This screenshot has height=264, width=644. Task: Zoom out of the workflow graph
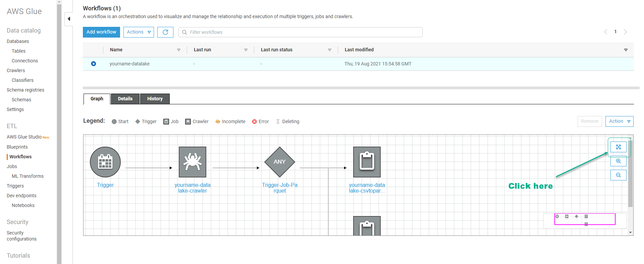pyautogui.click(x=619, y=175)
